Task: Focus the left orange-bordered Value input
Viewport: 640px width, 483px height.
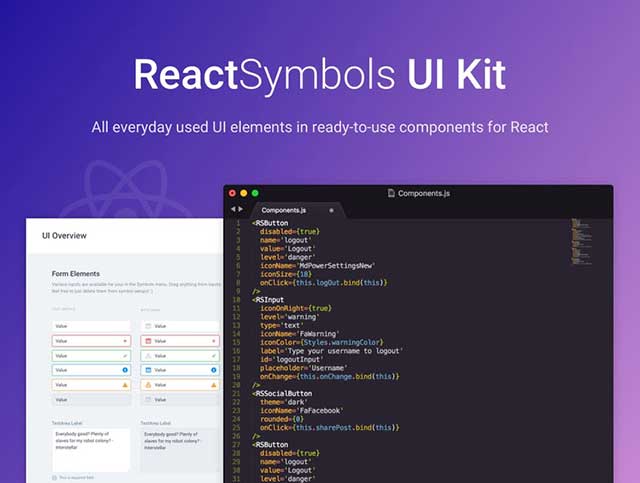Action: pyautogui.click(x=91, y=385)
